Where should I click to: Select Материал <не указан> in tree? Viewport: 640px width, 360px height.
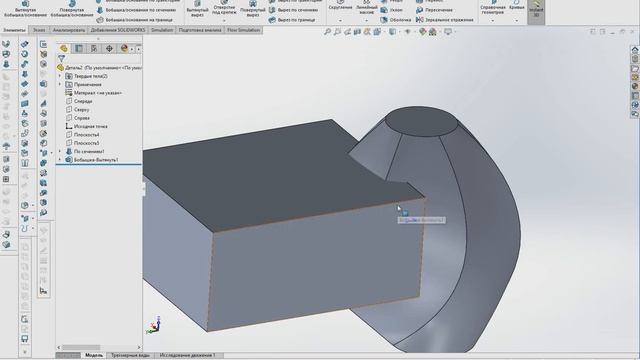tap(93, 93)
